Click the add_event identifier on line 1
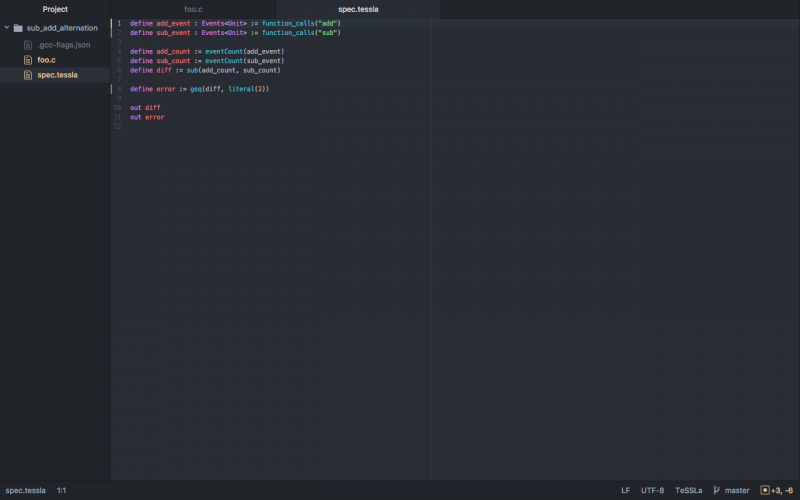 (x=173, y=23)
